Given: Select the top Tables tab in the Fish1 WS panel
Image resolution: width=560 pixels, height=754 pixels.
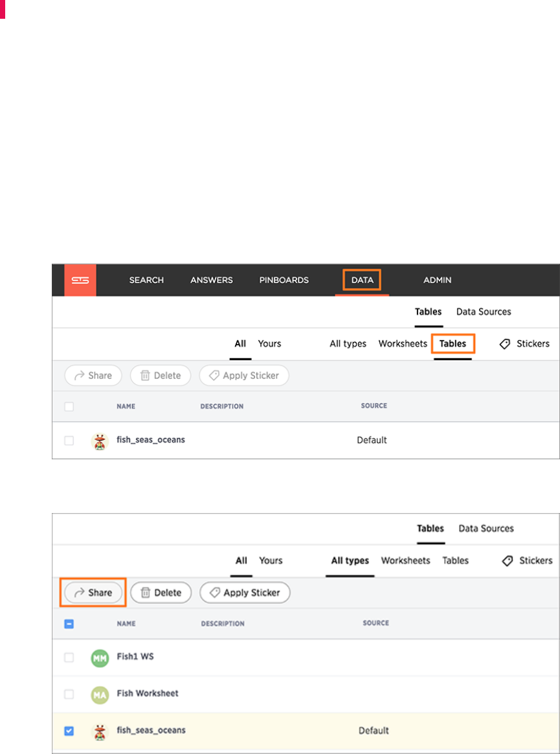Looking at the screenshot, I should coord(431,529).
